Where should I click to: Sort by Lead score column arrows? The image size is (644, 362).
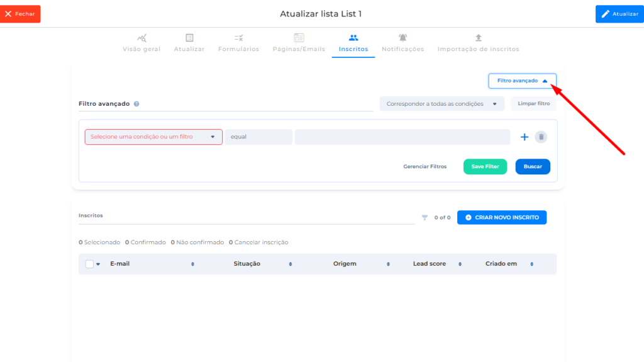click(460, 264)
